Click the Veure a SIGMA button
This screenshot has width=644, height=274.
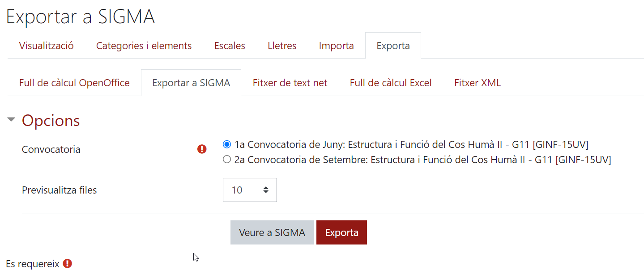point(272,232)
